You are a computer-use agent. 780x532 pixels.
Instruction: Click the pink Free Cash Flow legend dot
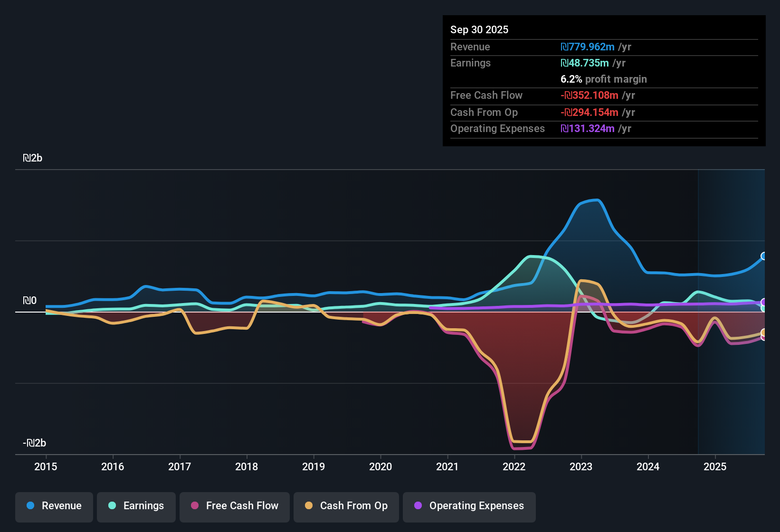(194, 506)
